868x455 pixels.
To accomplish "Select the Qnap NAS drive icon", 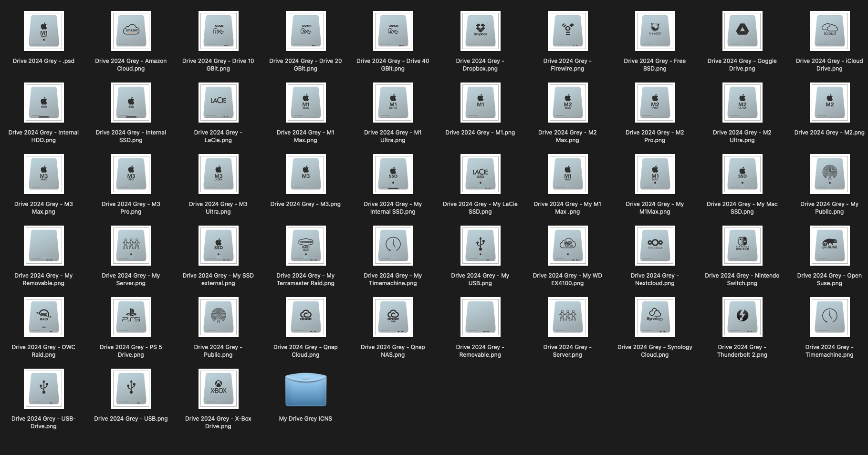I will (x=393, y=317).
